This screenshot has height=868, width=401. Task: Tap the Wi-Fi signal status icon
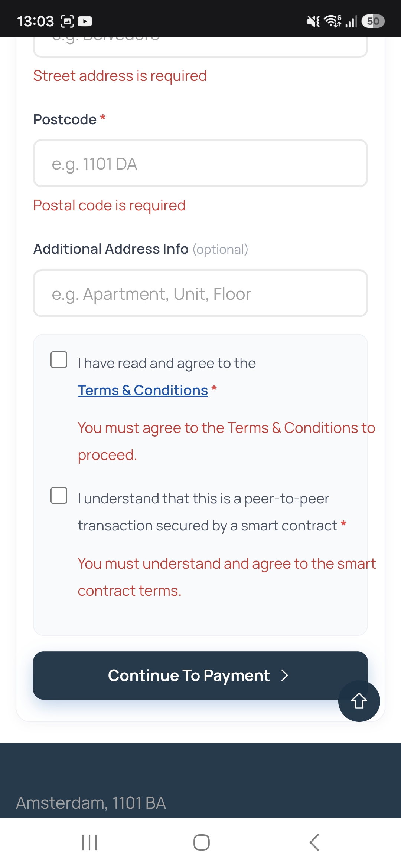click(333, 21)
